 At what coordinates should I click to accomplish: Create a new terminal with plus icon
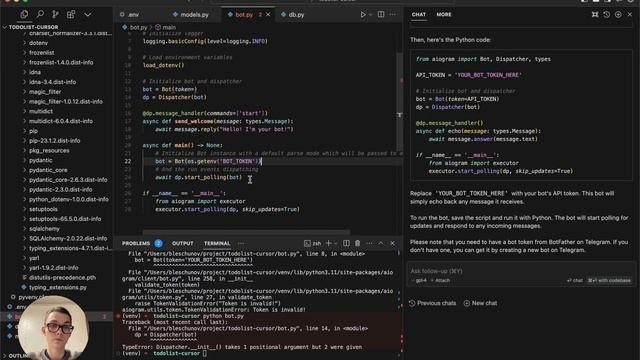(328, 243)
